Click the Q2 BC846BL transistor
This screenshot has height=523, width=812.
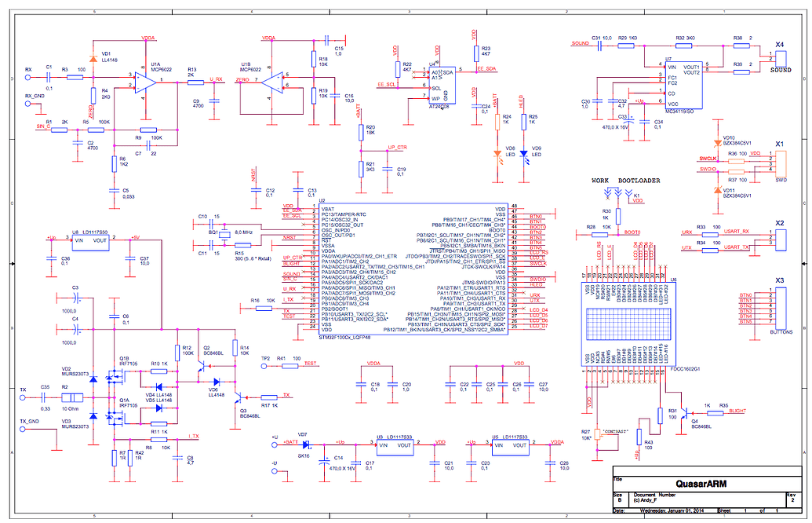coord(202,367)
